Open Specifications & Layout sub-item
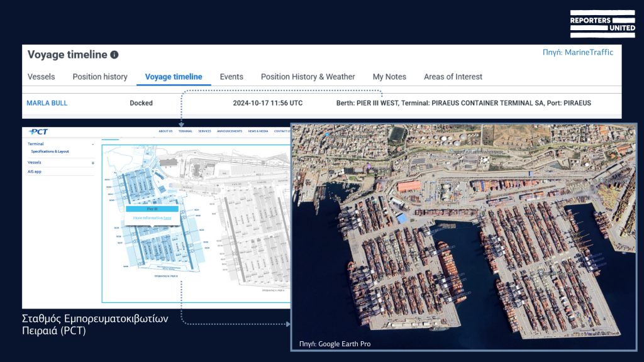644x362 pixels. [x=50, y=151]
